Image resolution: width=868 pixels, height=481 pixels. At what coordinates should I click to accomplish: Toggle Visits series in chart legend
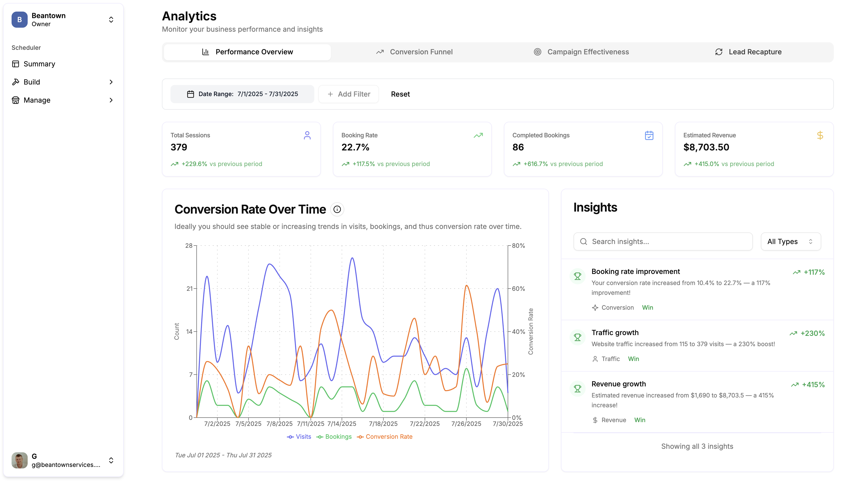pyautogui.click(x=299, y=436)
